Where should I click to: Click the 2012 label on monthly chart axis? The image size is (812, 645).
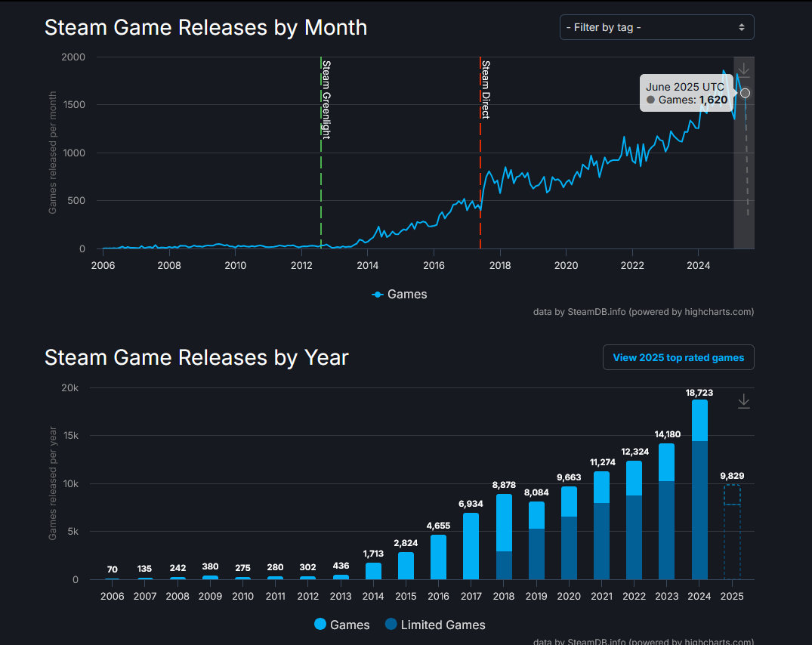pyautogui.click(x=301, y=266)
